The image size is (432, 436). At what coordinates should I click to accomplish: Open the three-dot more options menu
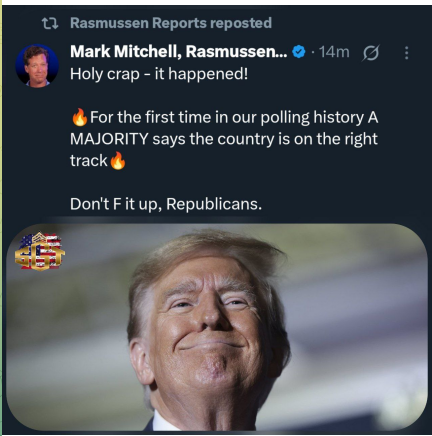pyautogui.click(x=406, y=53)
